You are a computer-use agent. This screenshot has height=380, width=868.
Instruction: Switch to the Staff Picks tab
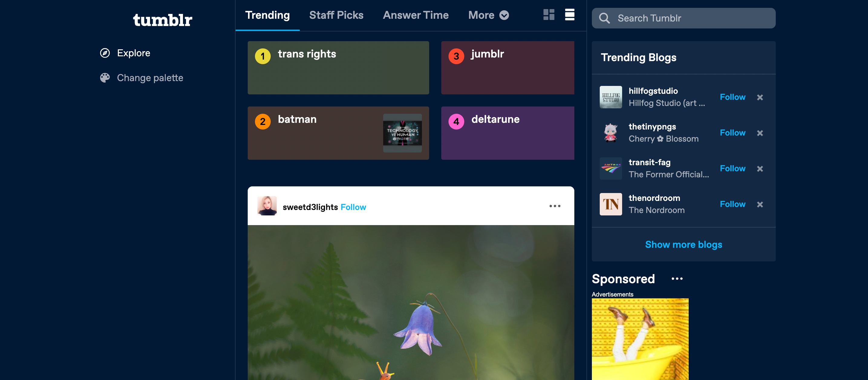coord(336,15)
